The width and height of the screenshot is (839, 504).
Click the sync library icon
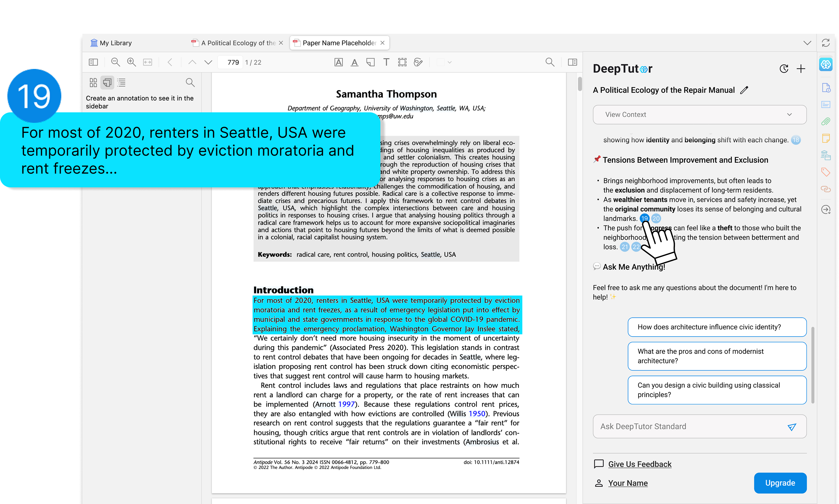(x=826, y=43)
